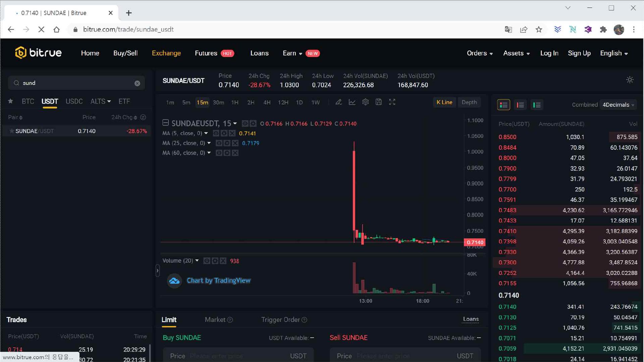Open MA 60 indicator settings
644x362 pixels.
point(227,153)
